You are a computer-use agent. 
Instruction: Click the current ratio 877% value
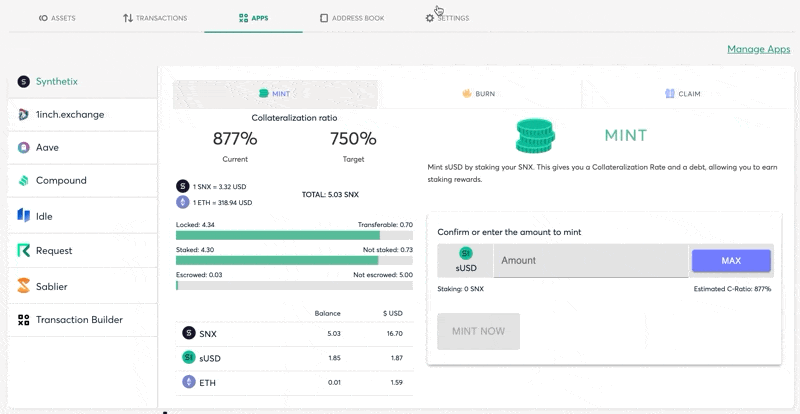pos(235,139)
